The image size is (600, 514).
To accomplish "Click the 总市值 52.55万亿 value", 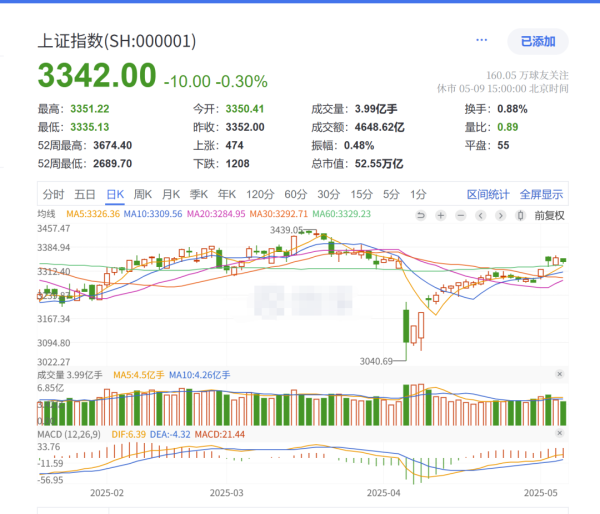I will [379, 164].
